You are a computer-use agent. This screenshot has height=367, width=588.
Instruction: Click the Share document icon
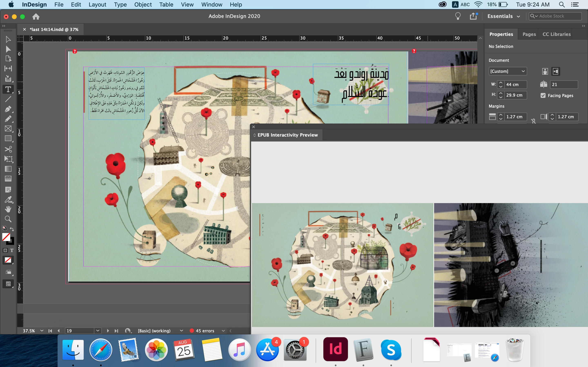click(x=473, y=16)
